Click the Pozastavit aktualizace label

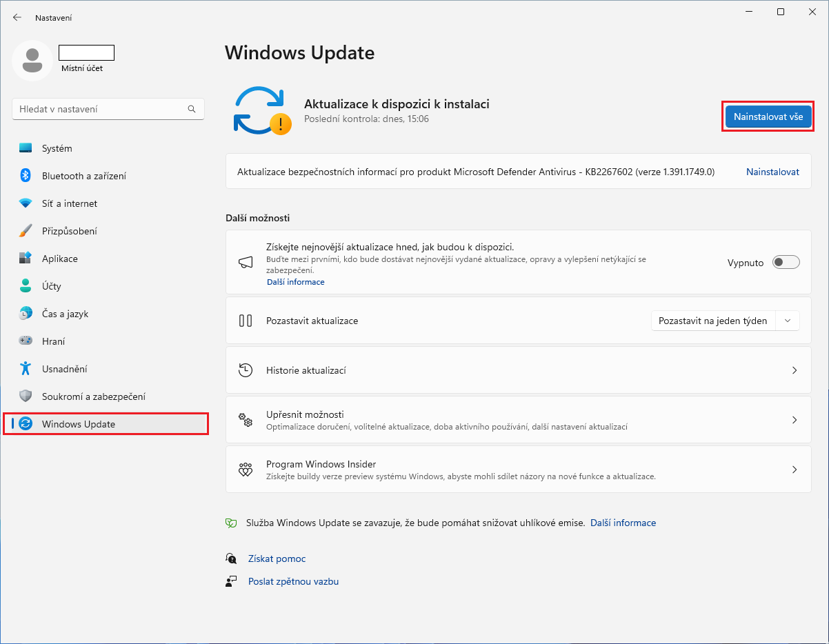[312, 321]
